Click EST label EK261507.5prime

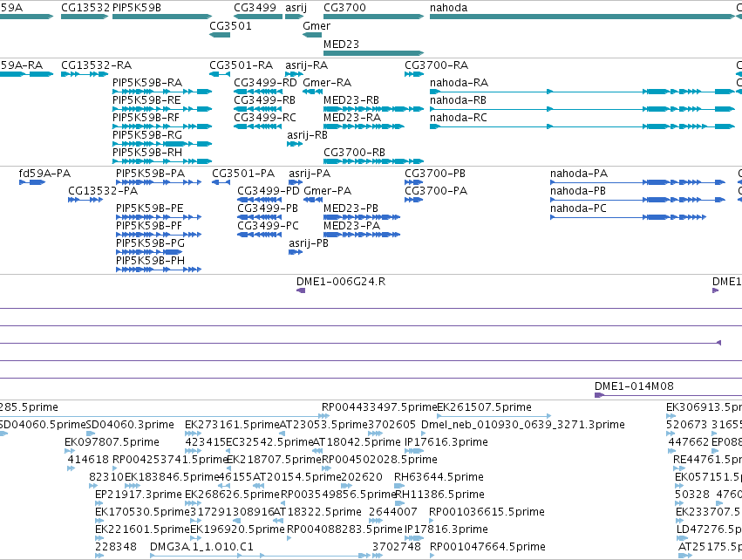[484, 407]
